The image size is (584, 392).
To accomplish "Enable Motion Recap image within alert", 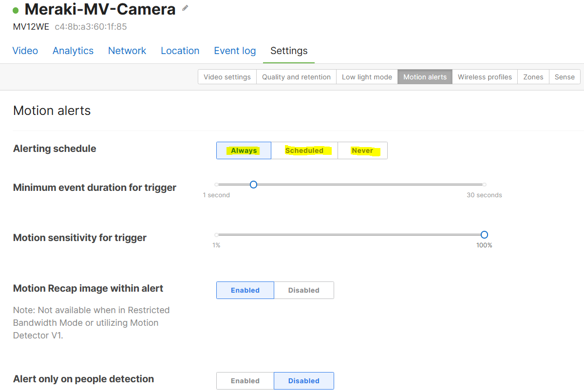I will (245, 290).
